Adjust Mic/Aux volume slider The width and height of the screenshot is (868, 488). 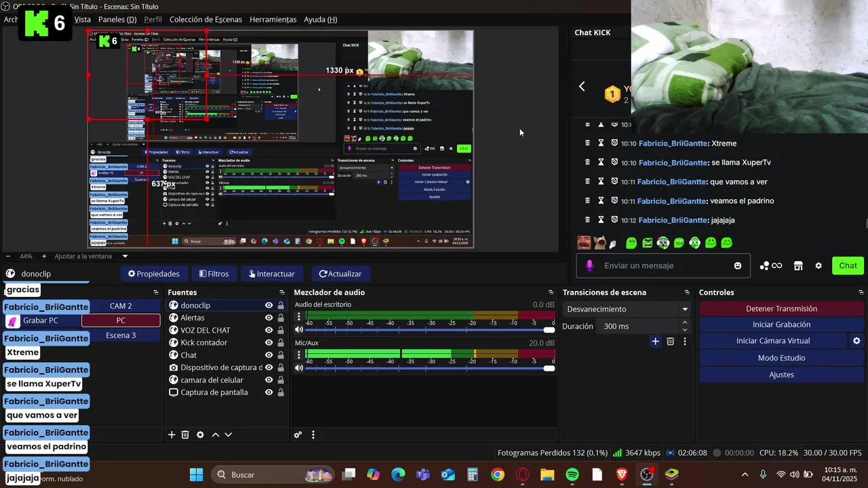(429, 368)
